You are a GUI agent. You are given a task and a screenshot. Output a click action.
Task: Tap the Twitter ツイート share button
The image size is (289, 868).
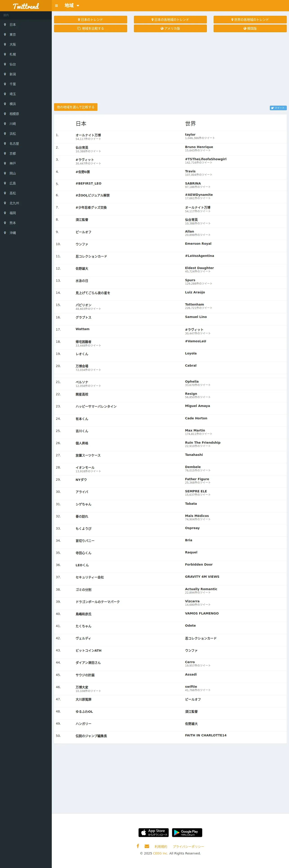pyautogui.click(x=278, y=108)
